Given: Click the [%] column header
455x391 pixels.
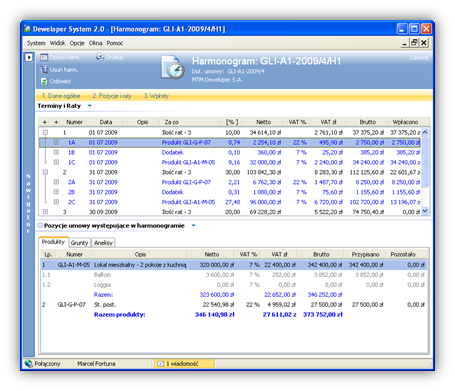Looking at the screenshot, I should (232, 122).
